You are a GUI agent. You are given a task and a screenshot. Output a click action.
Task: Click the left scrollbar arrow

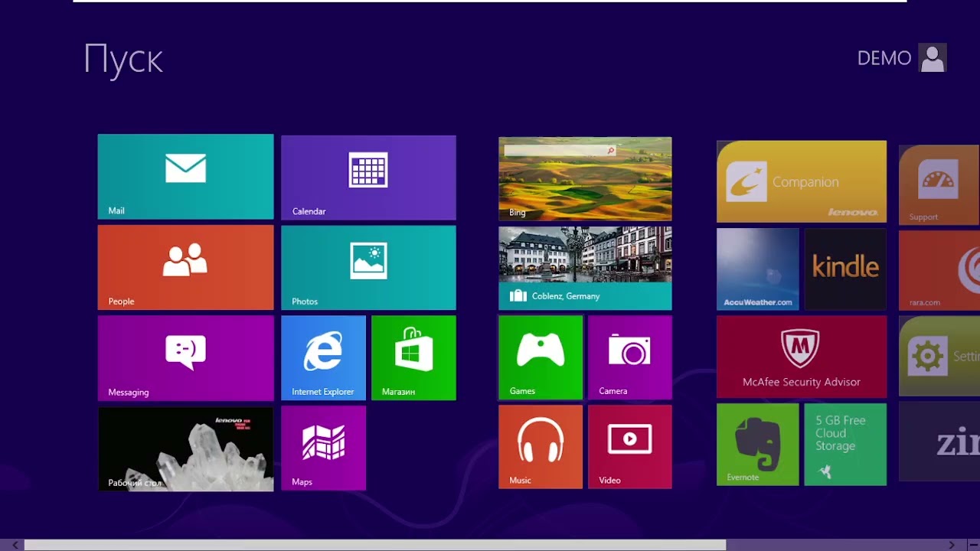click(x=15, y=545)
